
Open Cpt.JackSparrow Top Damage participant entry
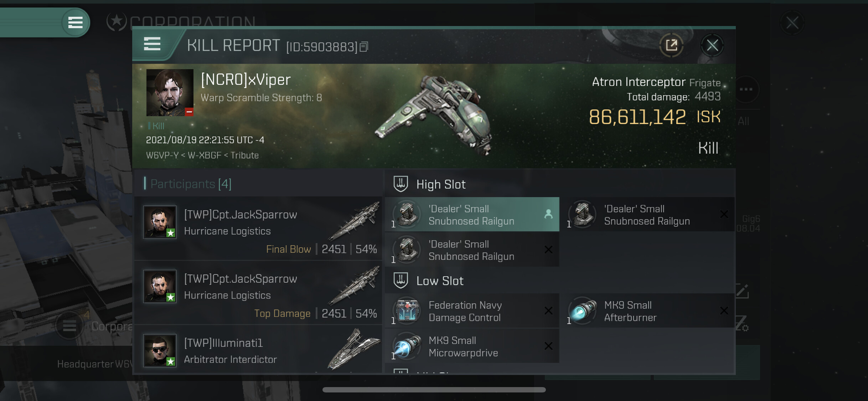(259, 292)
